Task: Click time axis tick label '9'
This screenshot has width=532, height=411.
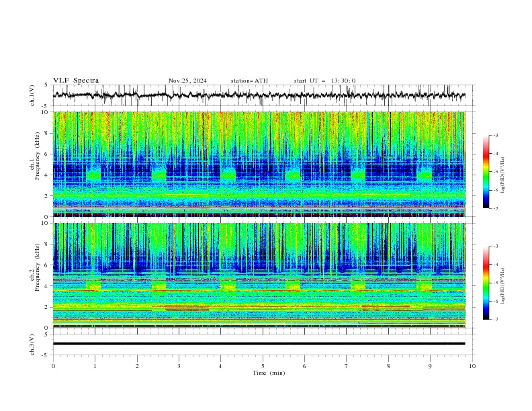Action: pyautogui.click(x=430, y=366)
